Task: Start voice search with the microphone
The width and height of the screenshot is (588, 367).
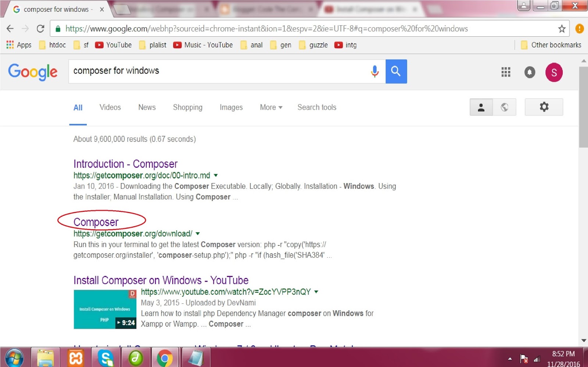Action: click(x=374, y=71)
